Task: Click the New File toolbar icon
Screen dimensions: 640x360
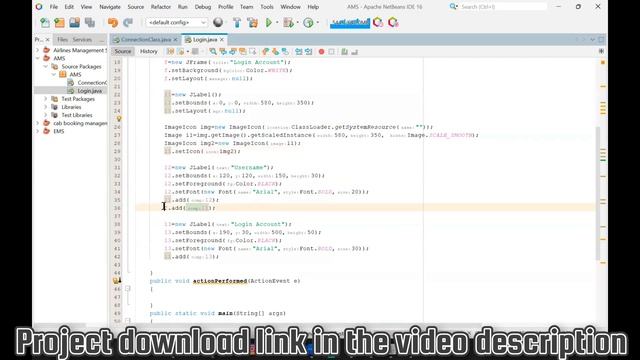Action: [x=45, y=23]
